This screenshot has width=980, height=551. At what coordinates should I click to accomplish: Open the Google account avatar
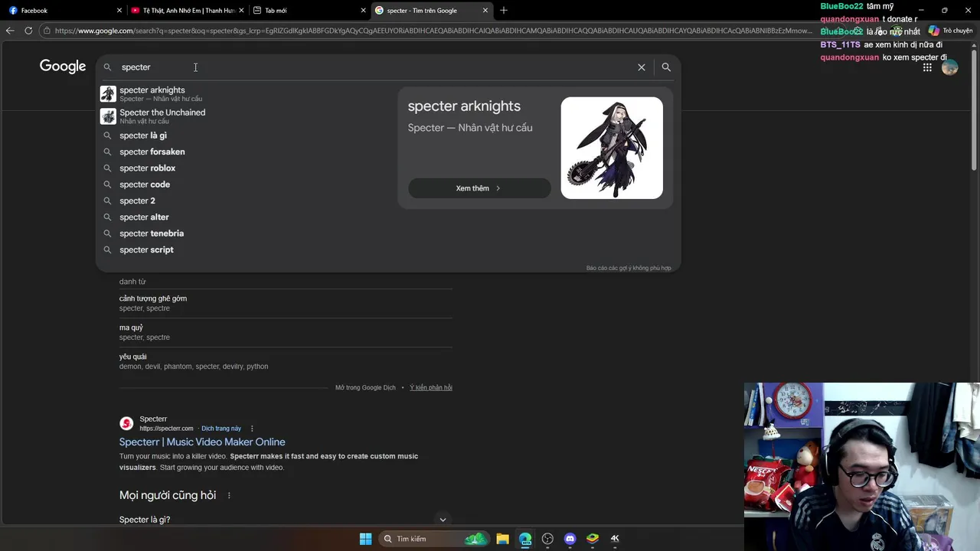[x=950, y=67]
